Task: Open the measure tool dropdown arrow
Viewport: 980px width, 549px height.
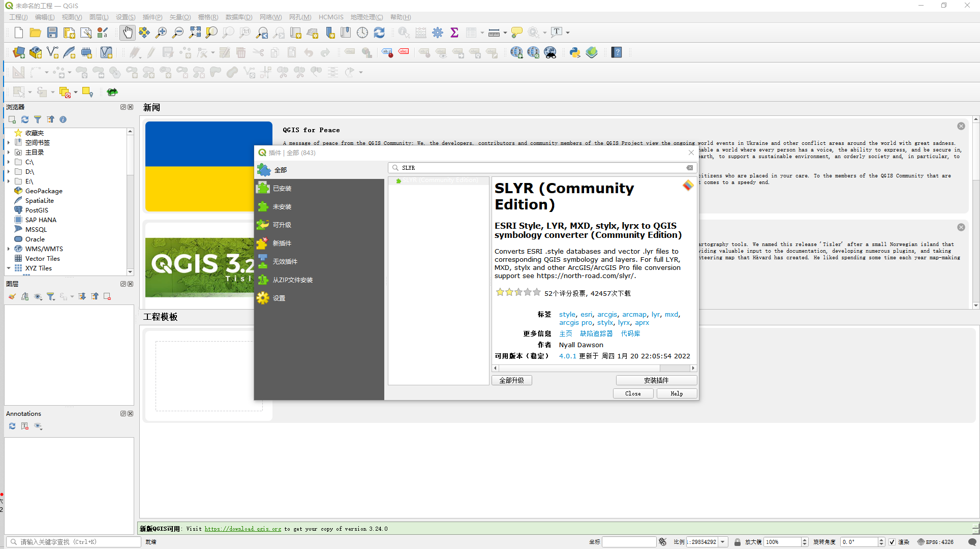Action: pyautogui.click(x=505, y=33)
